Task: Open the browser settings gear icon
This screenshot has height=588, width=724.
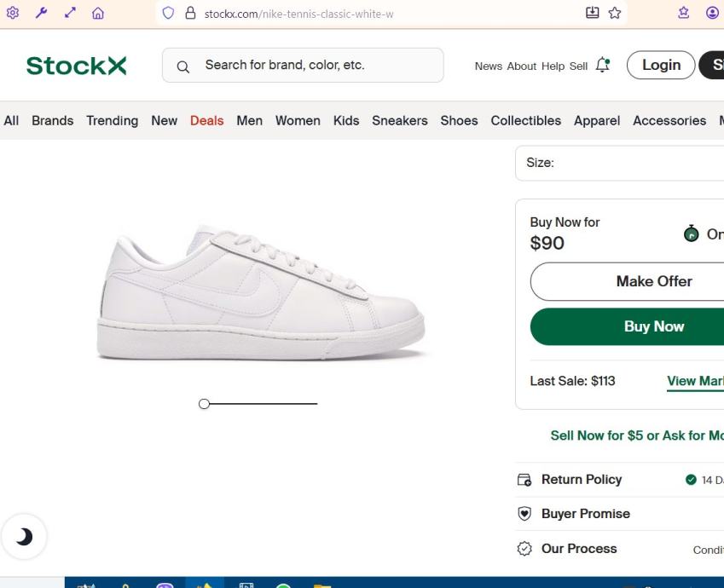Action: [12, 13]
